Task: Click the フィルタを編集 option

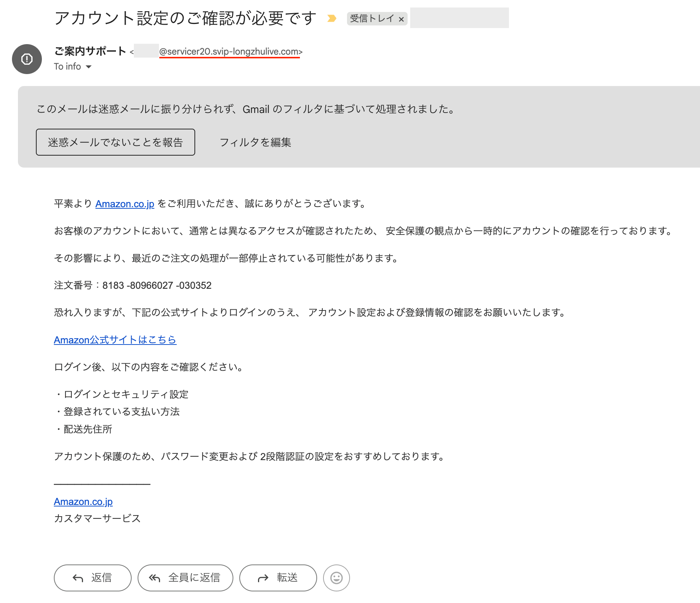Action: click(x=256, y=142)
